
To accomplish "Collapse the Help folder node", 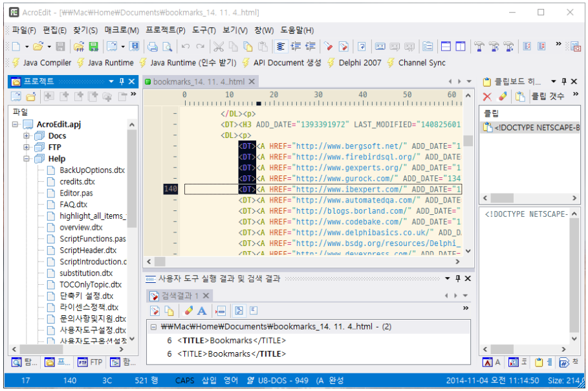I will tap(27, 159).
